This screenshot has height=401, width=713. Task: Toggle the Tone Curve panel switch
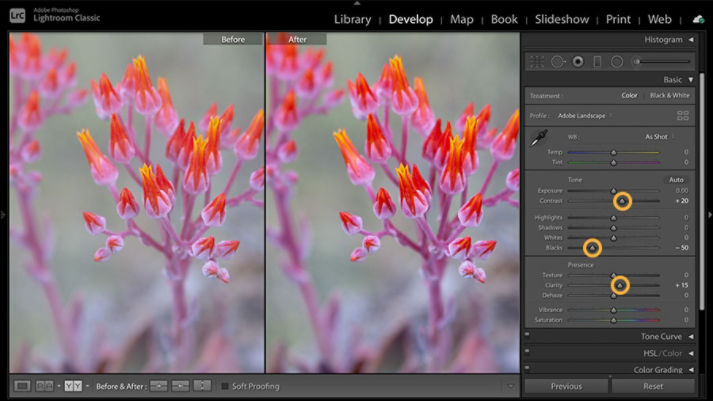pyautogui.click(x=527, y=334)
